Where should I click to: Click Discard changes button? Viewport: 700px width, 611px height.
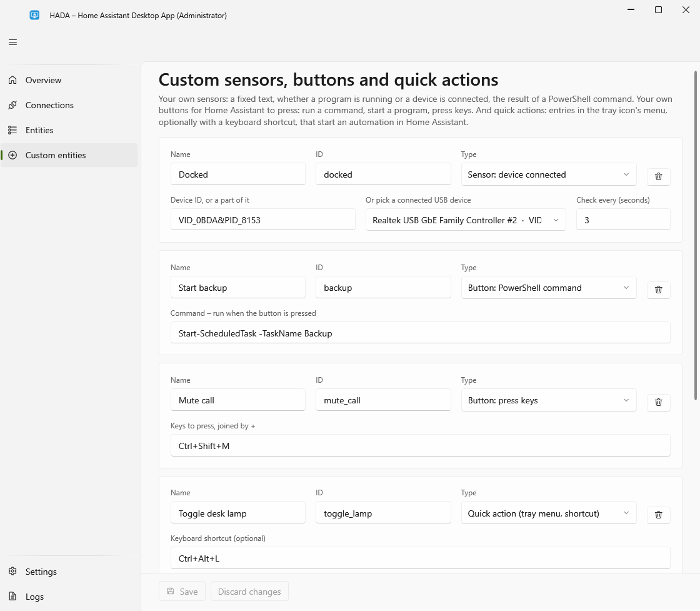coord(249,592)
